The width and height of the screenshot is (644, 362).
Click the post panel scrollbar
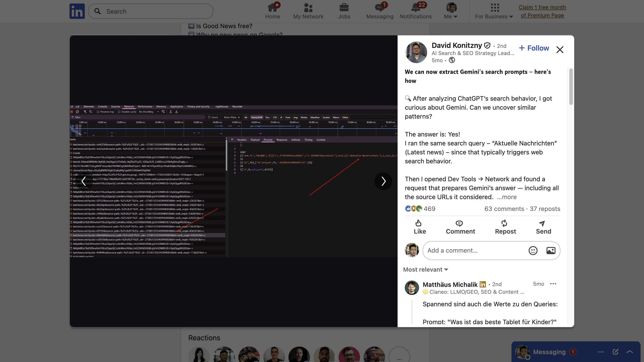coord(571,87)
